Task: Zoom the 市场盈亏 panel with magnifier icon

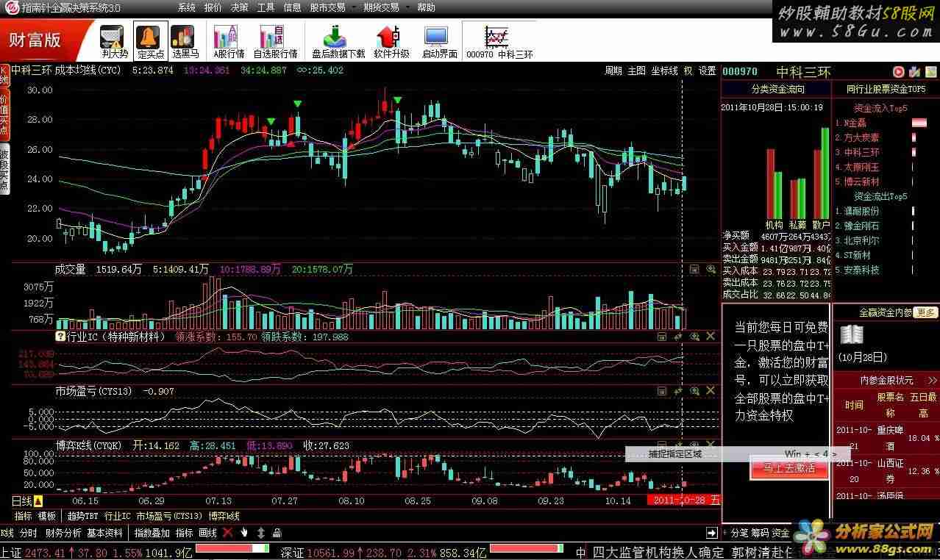Action: pyautogui.click(x=694, y=391)
